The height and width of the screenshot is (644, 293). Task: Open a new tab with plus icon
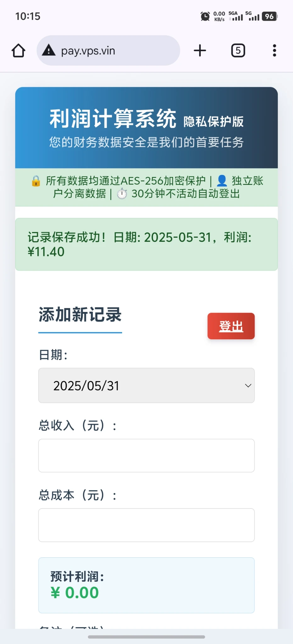200,51
